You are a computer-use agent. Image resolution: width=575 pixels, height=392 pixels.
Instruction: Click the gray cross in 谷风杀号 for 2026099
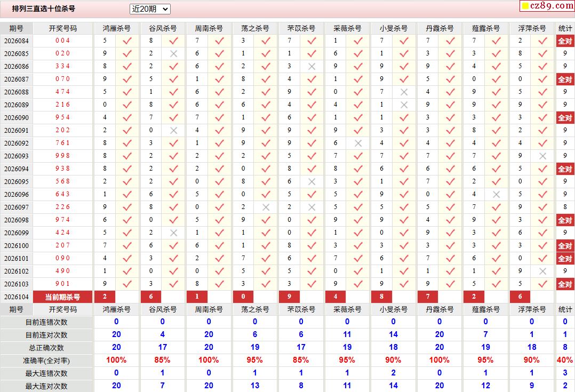point(173,233)
